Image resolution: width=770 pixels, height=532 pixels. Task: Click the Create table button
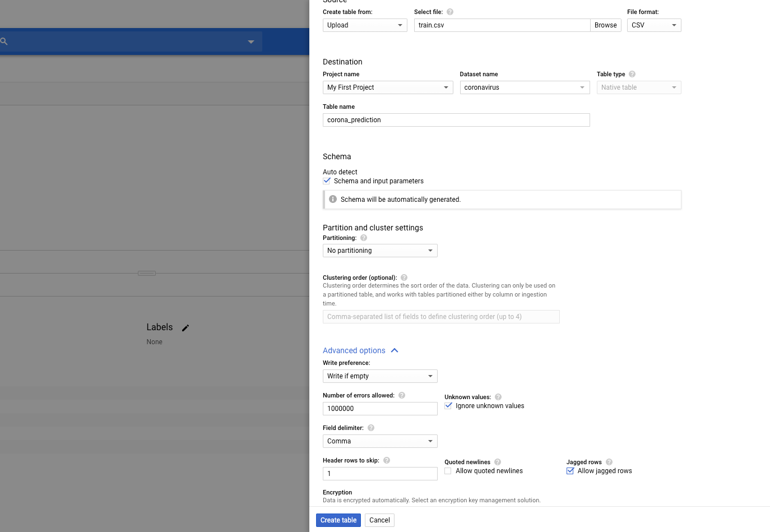tap(338, 520)
